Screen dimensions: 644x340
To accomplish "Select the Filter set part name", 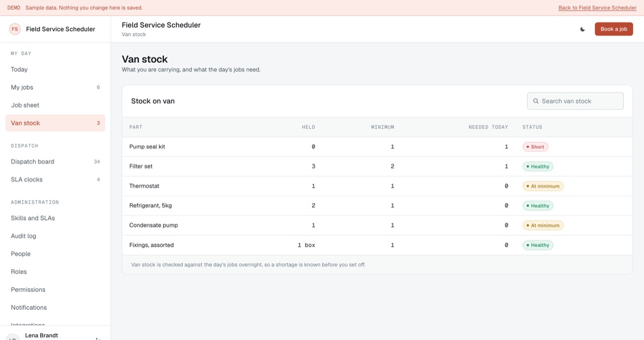I will click(x=141, y=166).
